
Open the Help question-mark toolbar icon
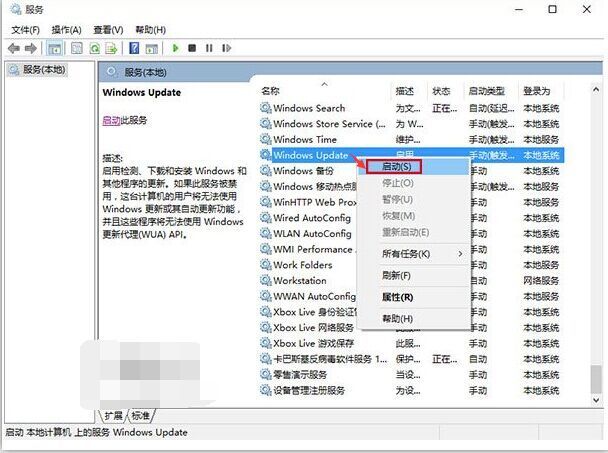(134, 48)
